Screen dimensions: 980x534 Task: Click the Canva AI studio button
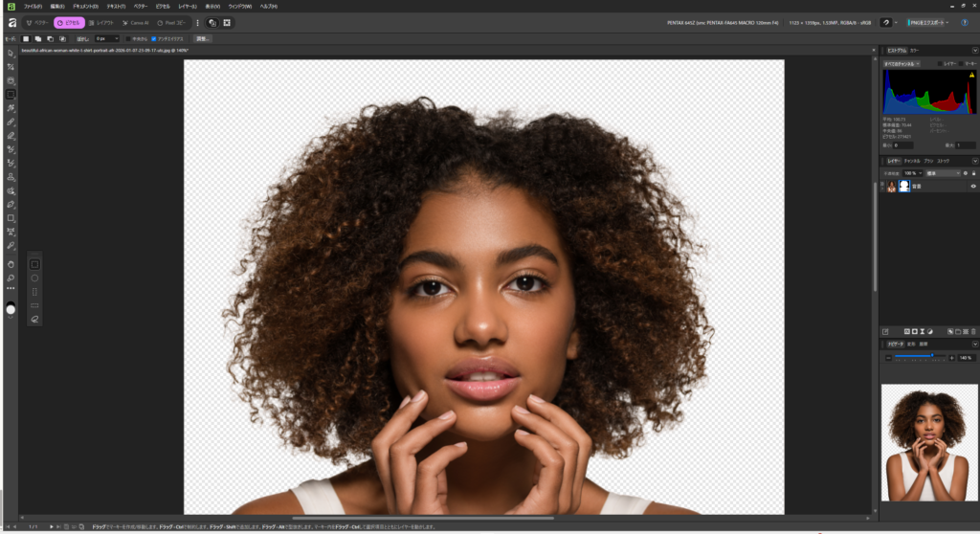click(133, 22)
